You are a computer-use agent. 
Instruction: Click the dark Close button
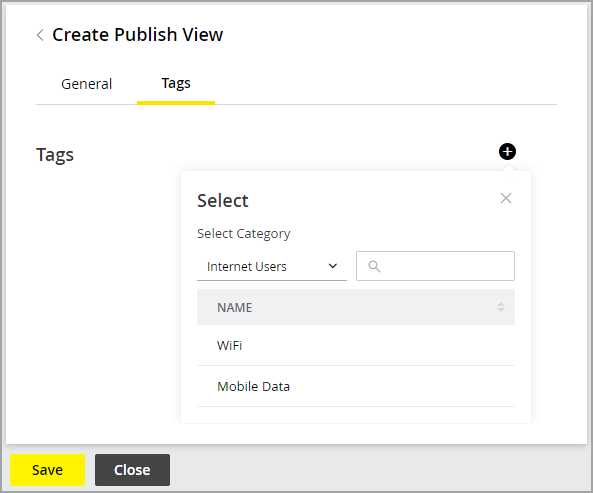tap(132, 470)
